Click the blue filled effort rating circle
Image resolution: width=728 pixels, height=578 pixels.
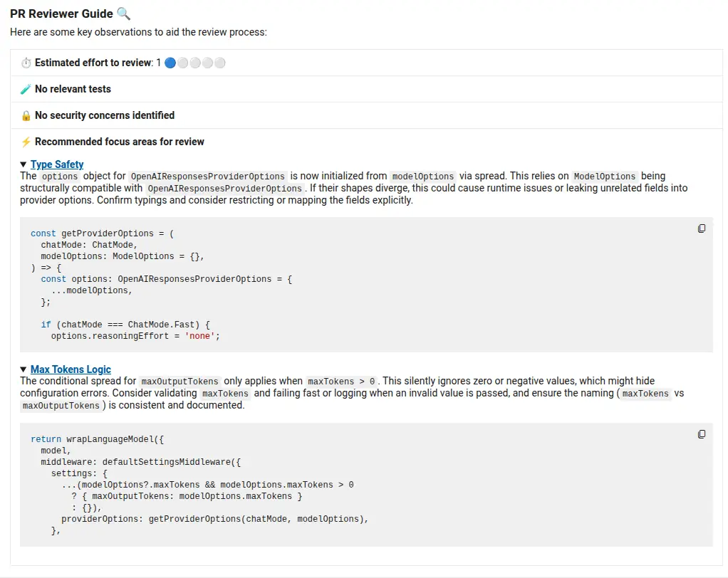(x=170, y=63)
